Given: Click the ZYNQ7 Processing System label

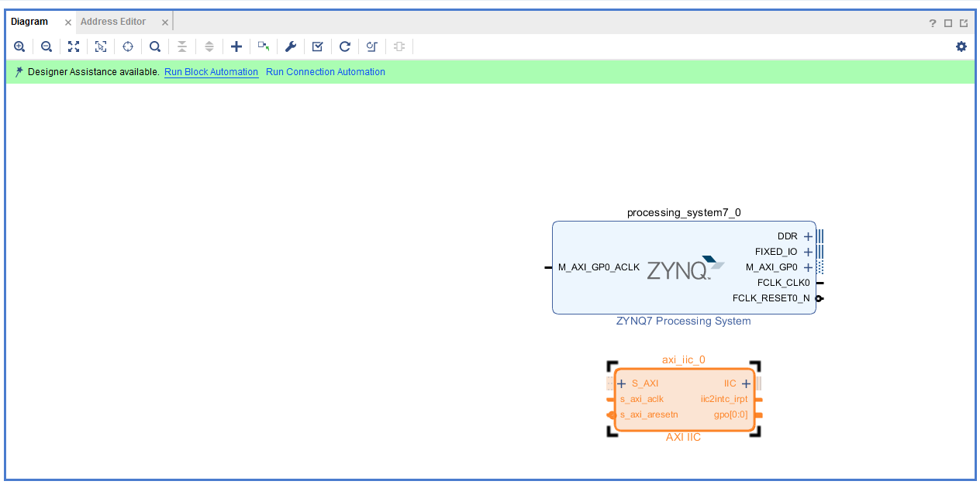Looking at the screenshot, I should click(684, 321).
